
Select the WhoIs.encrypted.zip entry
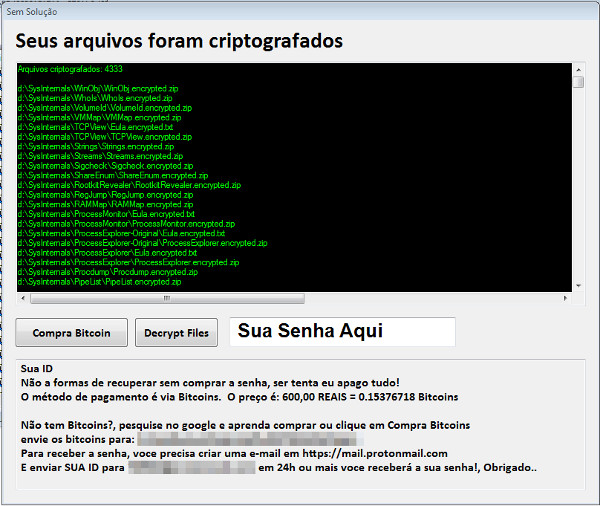point(95,100)
